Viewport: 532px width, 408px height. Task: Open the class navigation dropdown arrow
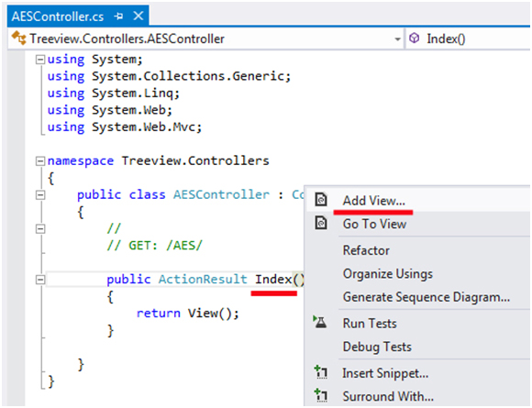point(398,39)
